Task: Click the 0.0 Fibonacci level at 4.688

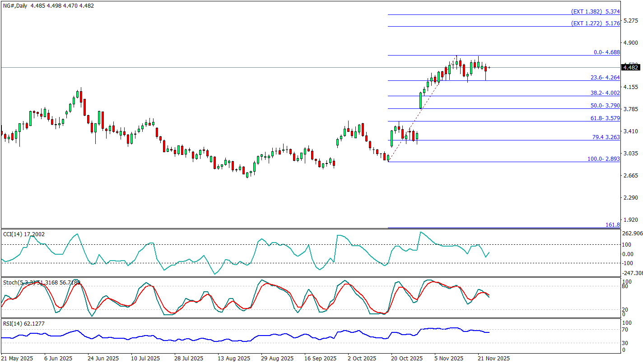Action: tap(606, 52)
